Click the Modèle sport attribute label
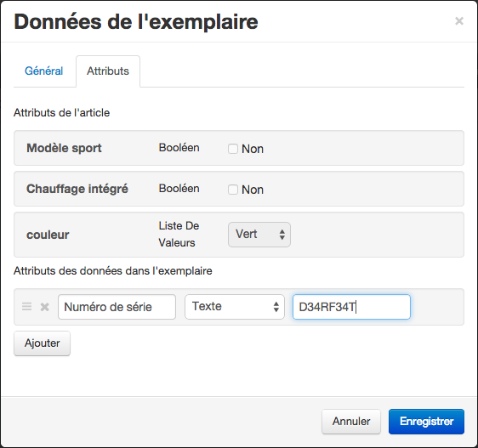Screen dimensions: 478x448 coord(64,148)
